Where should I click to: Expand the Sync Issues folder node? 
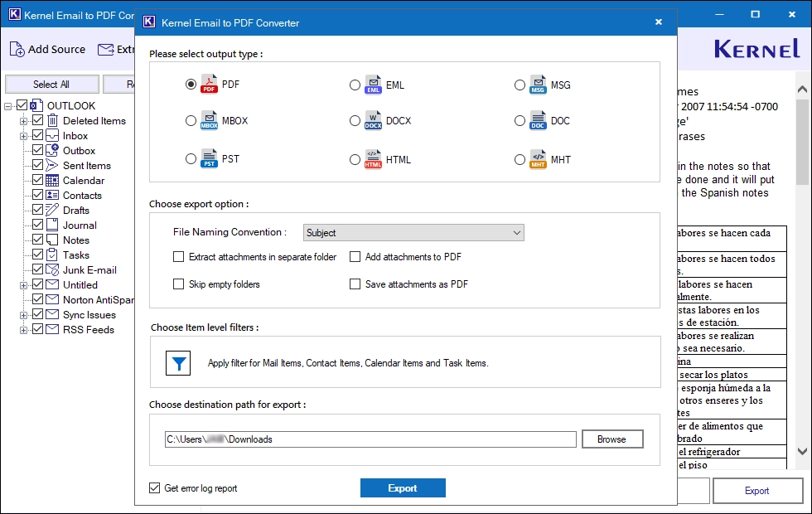tap(23, 315)
